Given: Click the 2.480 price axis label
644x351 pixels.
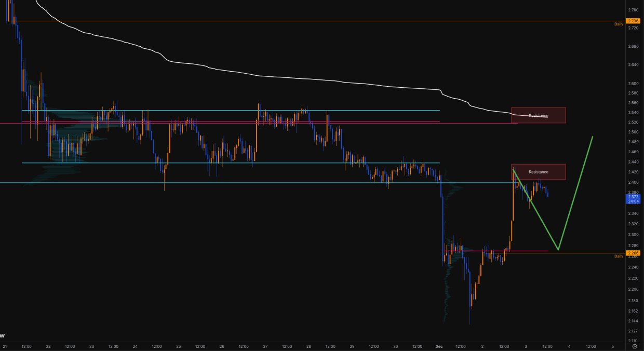Looking at the screenshot, I should 633,142.
